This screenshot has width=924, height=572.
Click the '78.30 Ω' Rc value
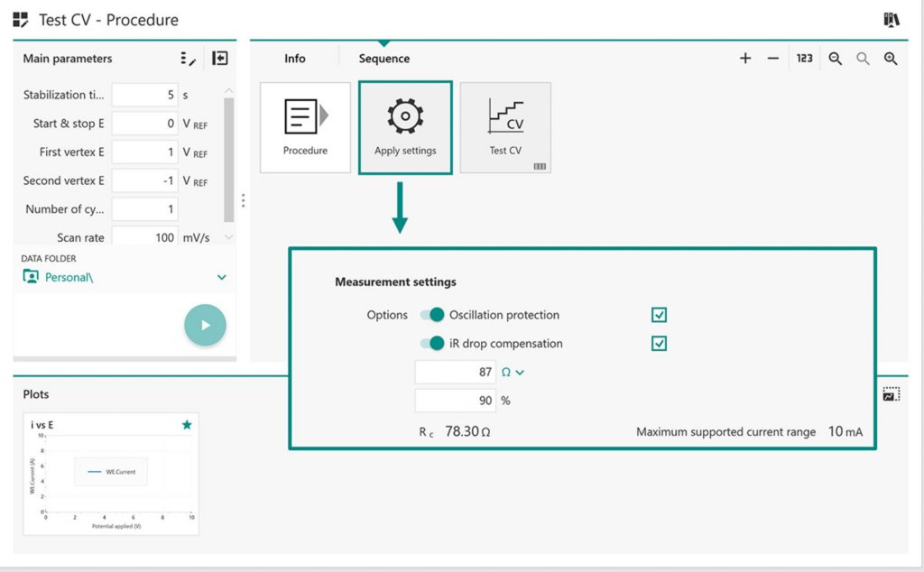(x=467, y=431)
